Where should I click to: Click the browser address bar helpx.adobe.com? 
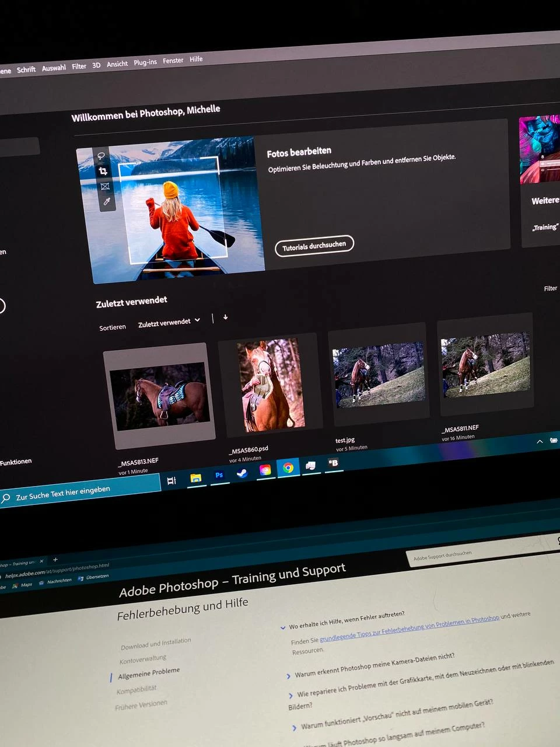[57, 570]
